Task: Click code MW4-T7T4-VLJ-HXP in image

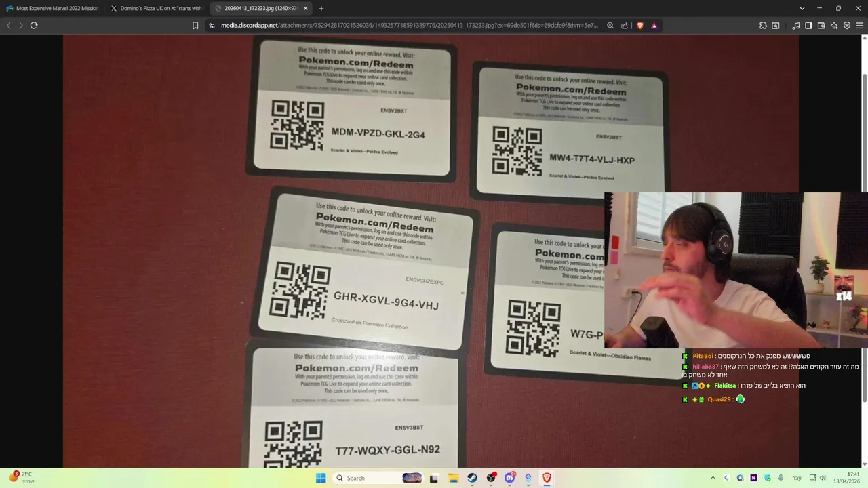Action: (592, 159)
